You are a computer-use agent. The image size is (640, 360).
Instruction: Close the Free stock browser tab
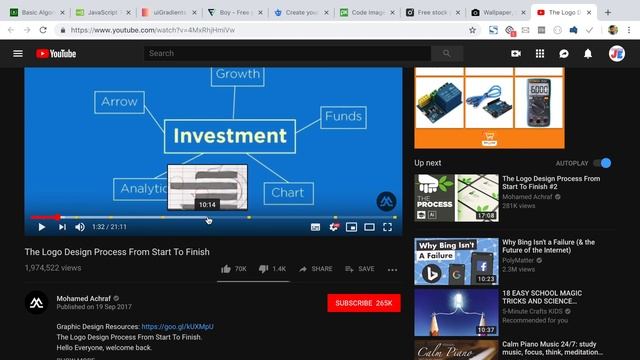[x=458, y=13]
